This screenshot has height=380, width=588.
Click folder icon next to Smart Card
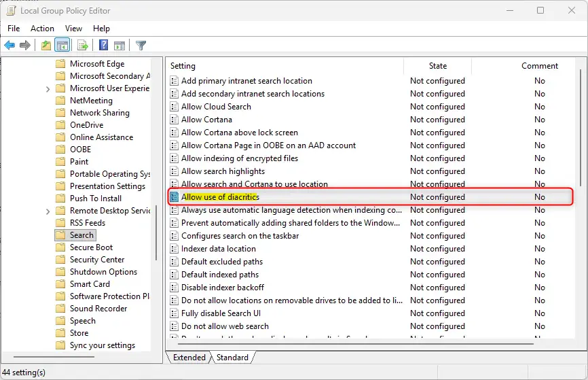tap(60, 284)
